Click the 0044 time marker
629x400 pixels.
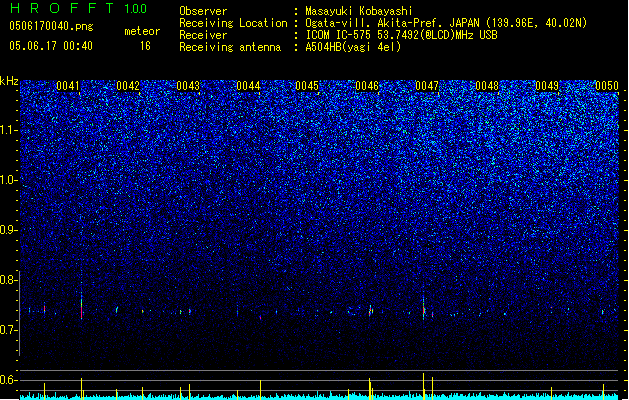[248, 86]
